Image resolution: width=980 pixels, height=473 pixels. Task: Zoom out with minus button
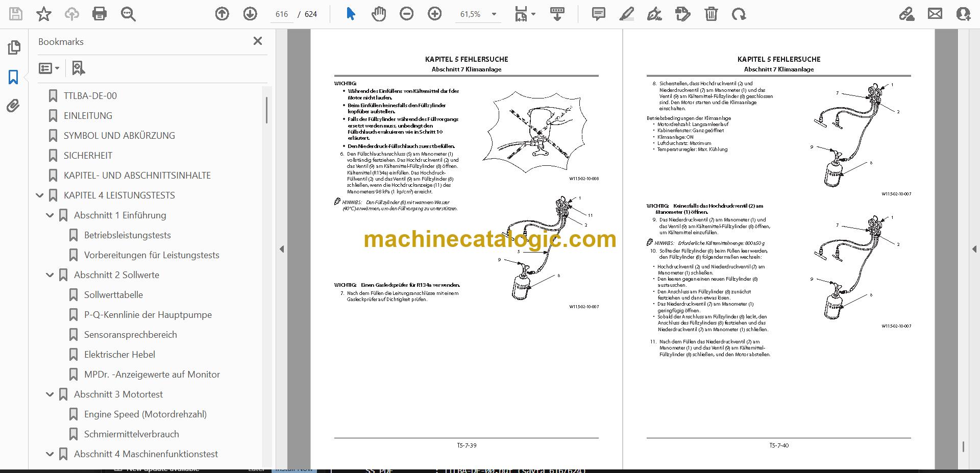(407, 14)
